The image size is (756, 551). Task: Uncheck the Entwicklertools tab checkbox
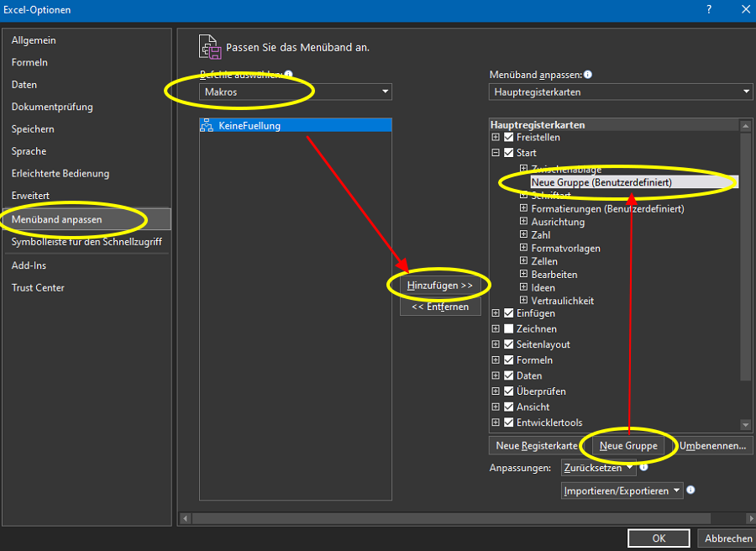click(509, 422)
